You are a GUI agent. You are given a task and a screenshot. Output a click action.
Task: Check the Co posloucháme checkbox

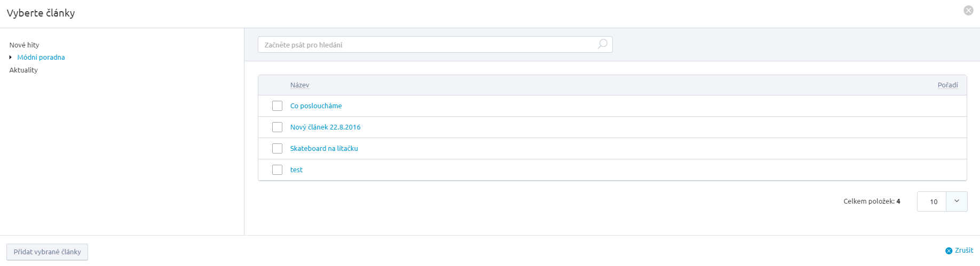tap(277, 106)
